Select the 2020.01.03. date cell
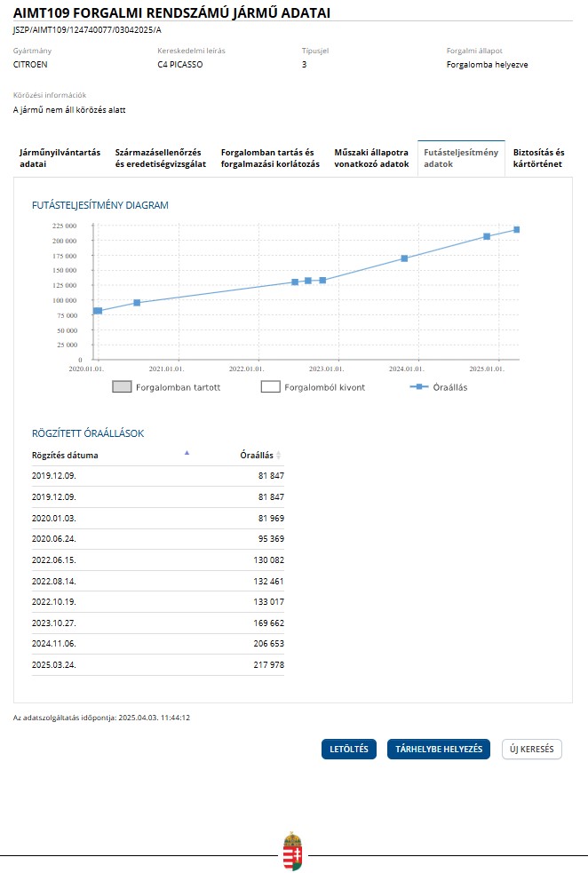Image resolution: width=588 pixels, height=873 pixels. (x=53, y=518)
